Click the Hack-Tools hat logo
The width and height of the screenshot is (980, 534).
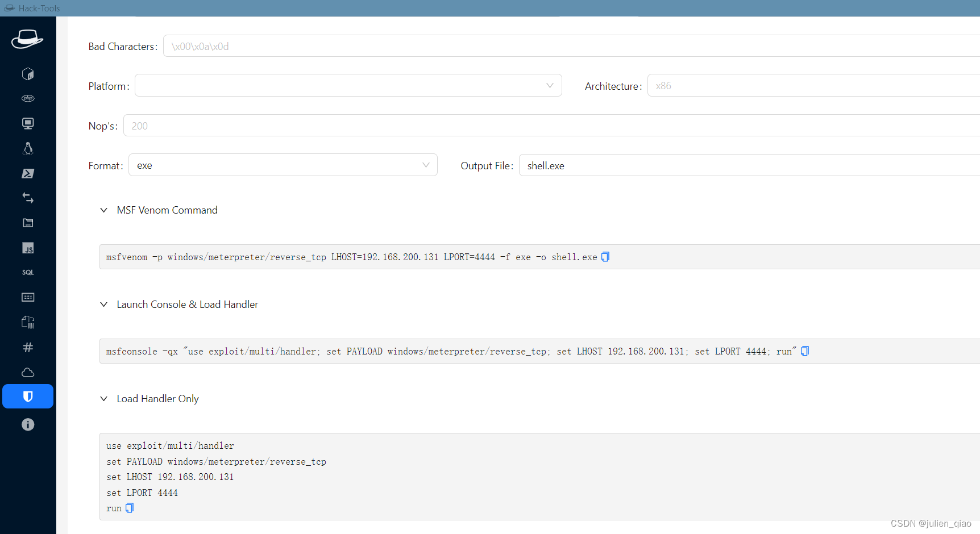click(x=27, y=39)
